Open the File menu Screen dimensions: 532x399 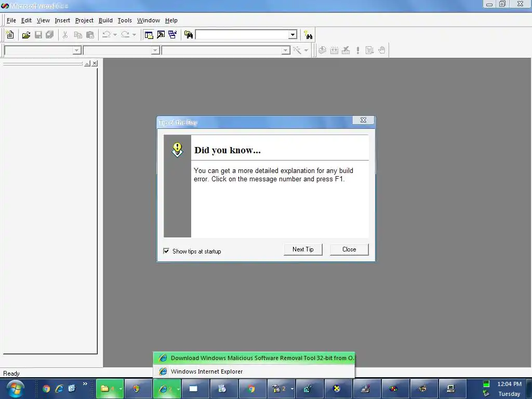point(11,20)
